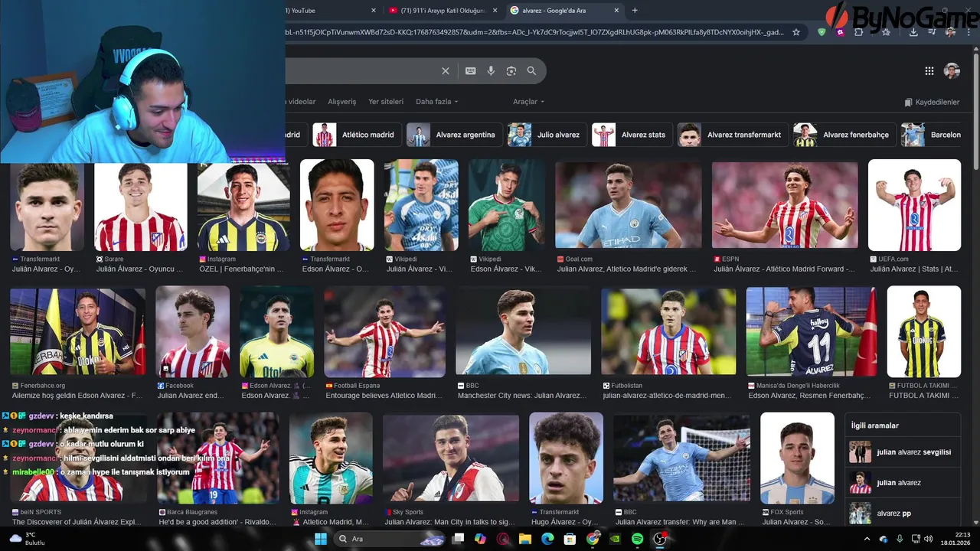Screen dimensions: 980x551
Task: Open media controls in Chrome toolbar
Action: pos(932,32)
